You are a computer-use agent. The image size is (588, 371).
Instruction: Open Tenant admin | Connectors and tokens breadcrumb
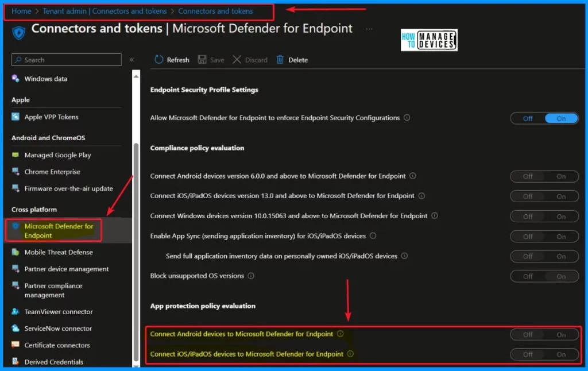point(105,11)
